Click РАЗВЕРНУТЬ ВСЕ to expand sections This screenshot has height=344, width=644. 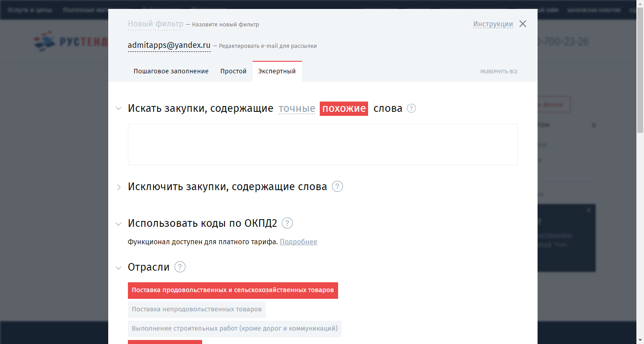(x=499, y=71)
